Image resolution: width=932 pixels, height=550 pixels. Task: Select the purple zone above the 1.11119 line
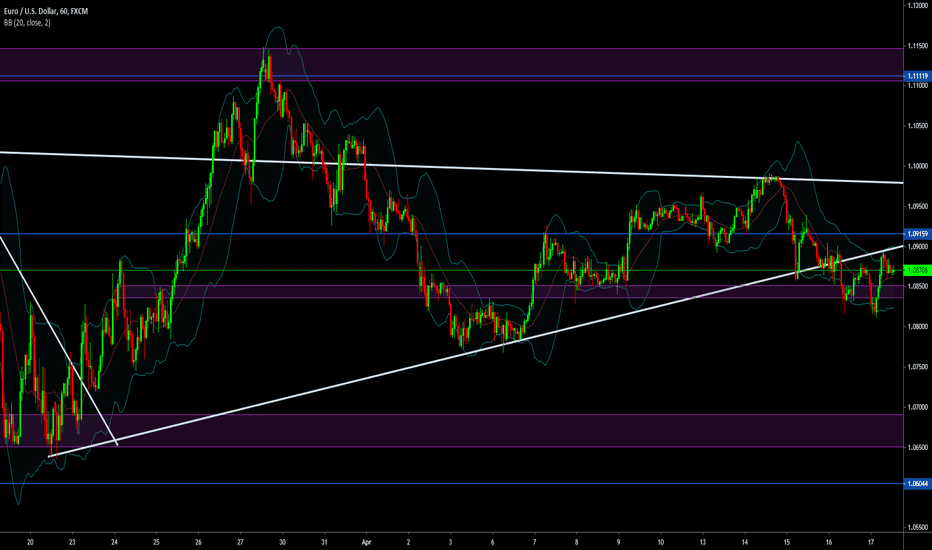tap(452, 62)
